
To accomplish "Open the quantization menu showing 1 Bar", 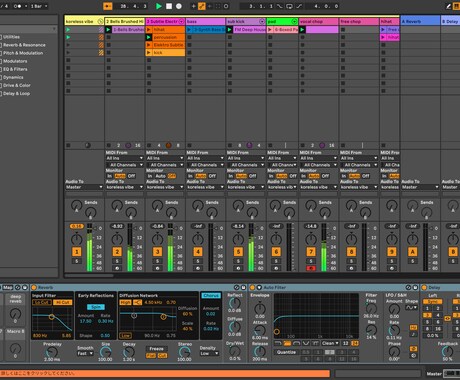I will point(39,6).
